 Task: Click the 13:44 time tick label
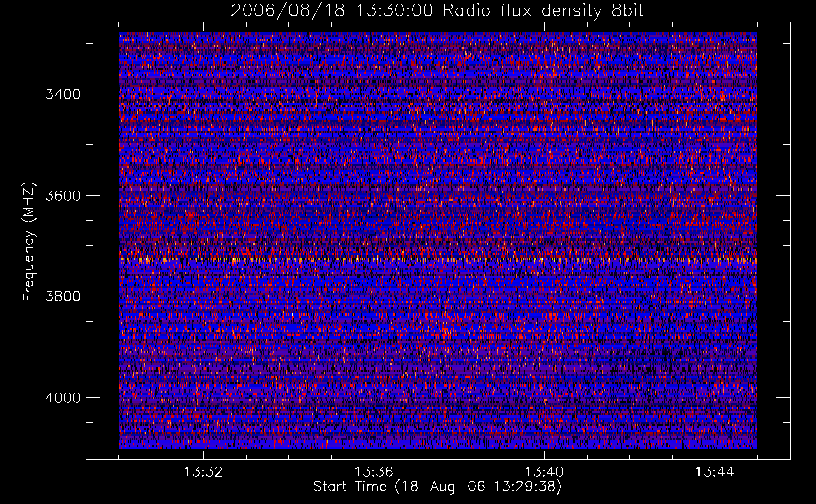[x=715, y=472]
